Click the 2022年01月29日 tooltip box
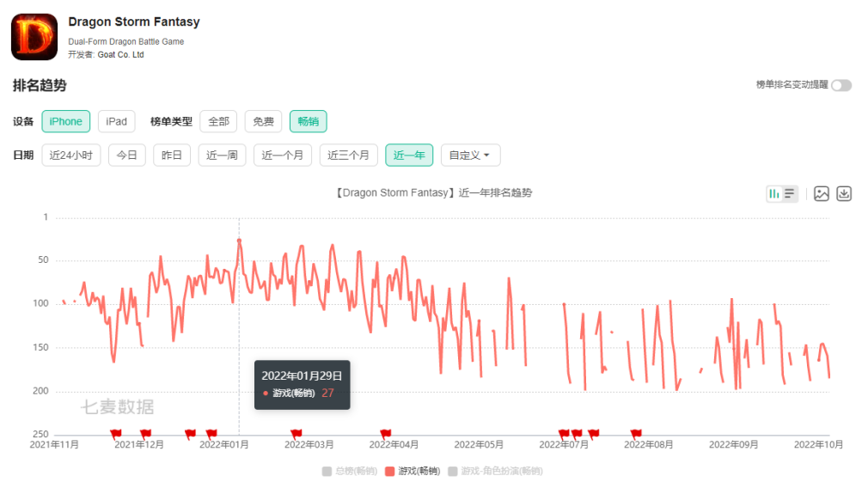The width and height of the screenshot is (868, 488). (x=303, y=385)
